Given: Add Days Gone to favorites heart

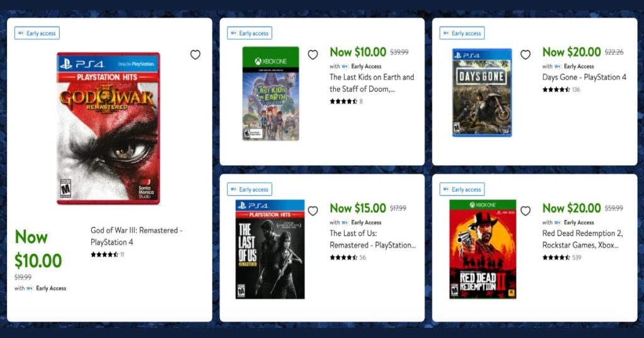Looking at the screenshot, I should (525, 55).
